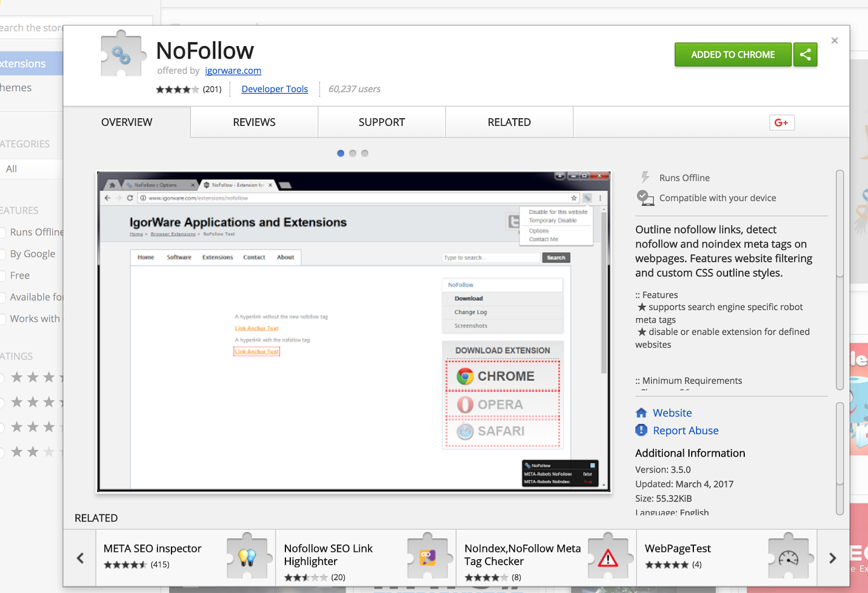Open the All categories dropdown in background
Viewport: 868px width, 593px height.
coord(31,169)
